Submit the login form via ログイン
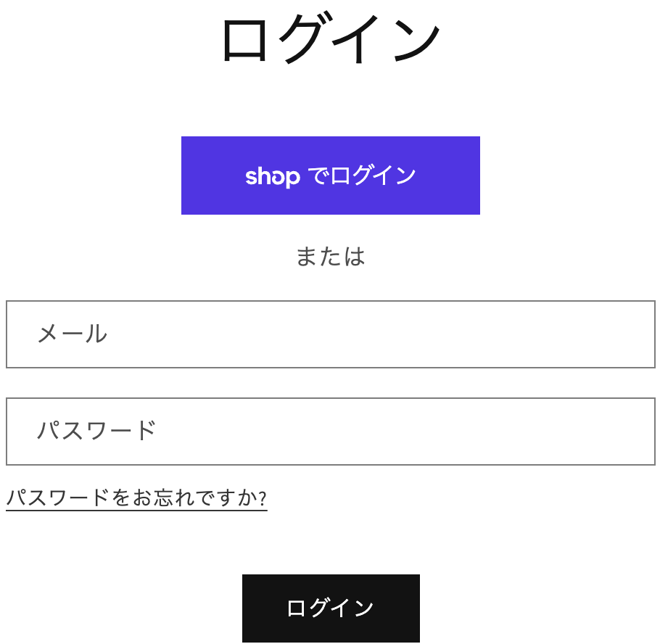The width and height of the screenshot is (660, 644). click(x=330, y=607)
